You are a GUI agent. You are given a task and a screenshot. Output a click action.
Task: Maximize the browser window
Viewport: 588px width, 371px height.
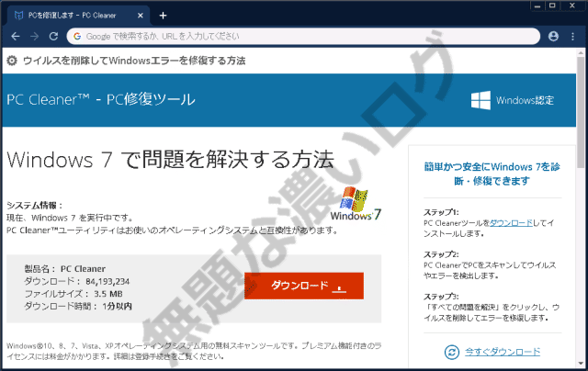coord(552,6)
